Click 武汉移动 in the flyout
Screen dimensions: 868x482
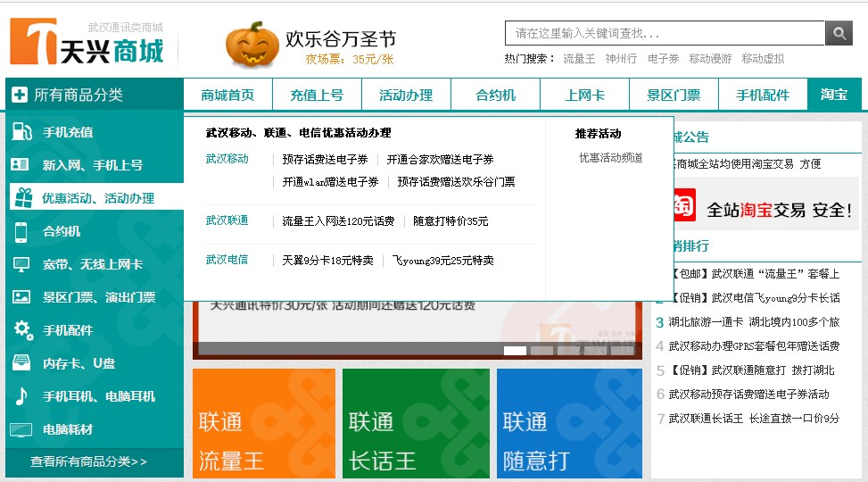click(x=227, y=159)
